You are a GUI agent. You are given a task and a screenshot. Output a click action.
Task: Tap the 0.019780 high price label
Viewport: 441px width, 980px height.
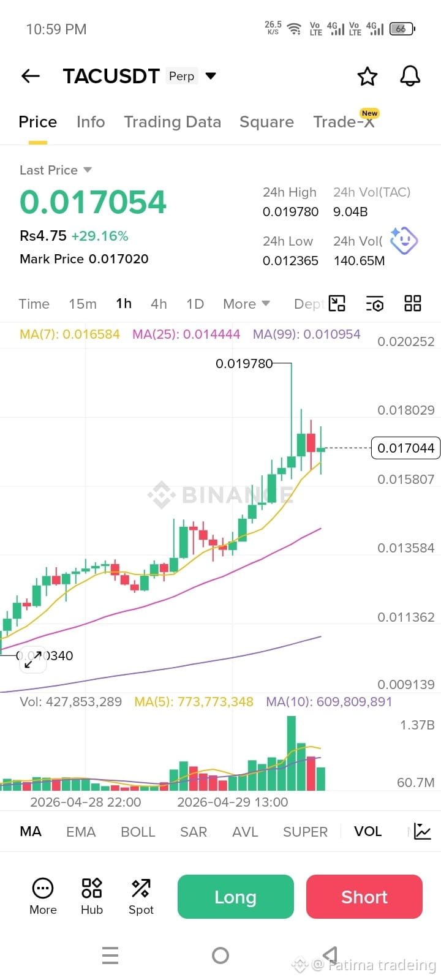coord(244,363)
